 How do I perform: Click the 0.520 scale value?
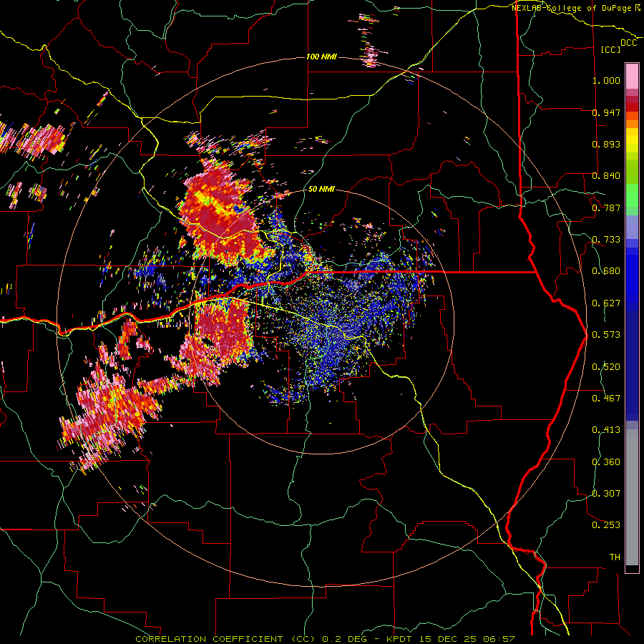click(x=606, y=366)
